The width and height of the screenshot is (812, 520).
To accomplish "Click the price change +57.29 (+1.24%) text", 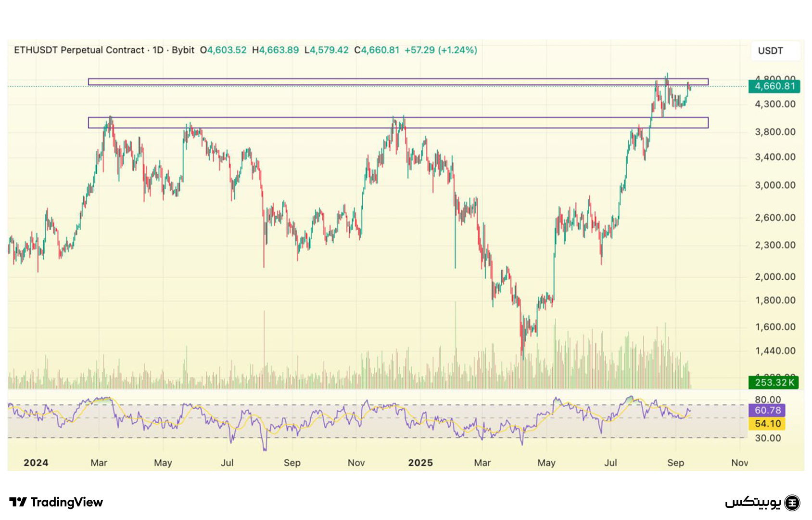I will point(441,50).
